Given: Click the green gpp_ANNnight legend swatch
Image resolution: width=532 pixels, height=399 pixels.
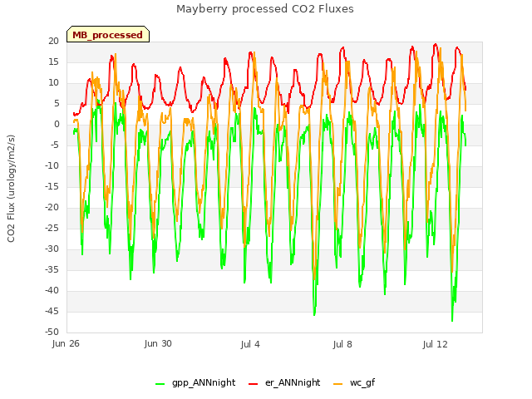Looking at the screenshot, I should tap(160, 384).
